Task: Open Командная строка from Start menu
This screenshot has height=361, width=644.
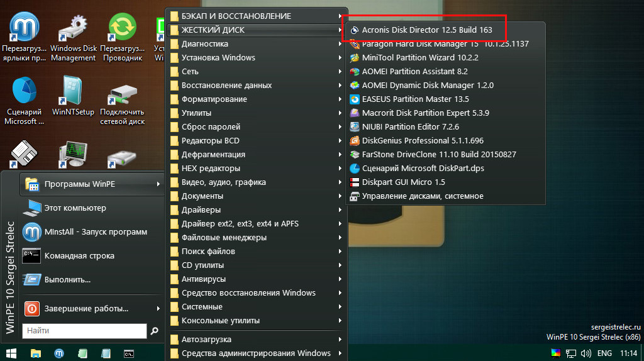Action: click(x=92, y=255)
